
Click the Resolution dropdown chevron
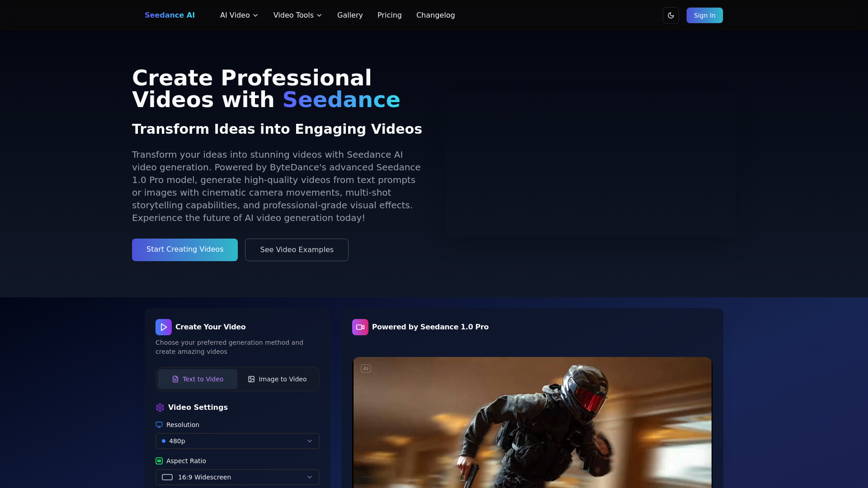click(310, 441)
